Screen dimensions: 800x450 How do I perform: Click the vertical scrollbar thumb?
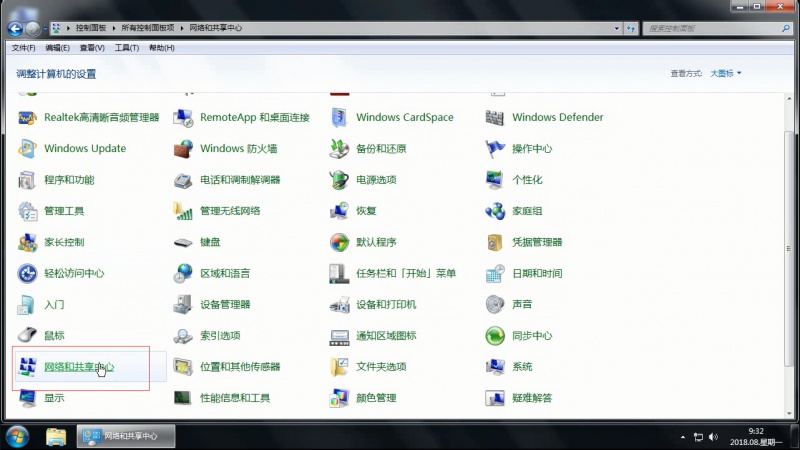[789, 248]
